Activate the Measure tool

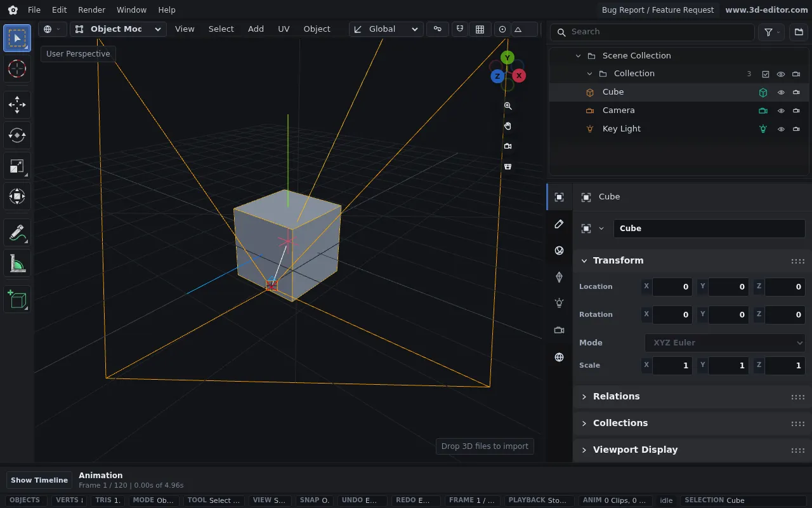click(x=17, y=263)
